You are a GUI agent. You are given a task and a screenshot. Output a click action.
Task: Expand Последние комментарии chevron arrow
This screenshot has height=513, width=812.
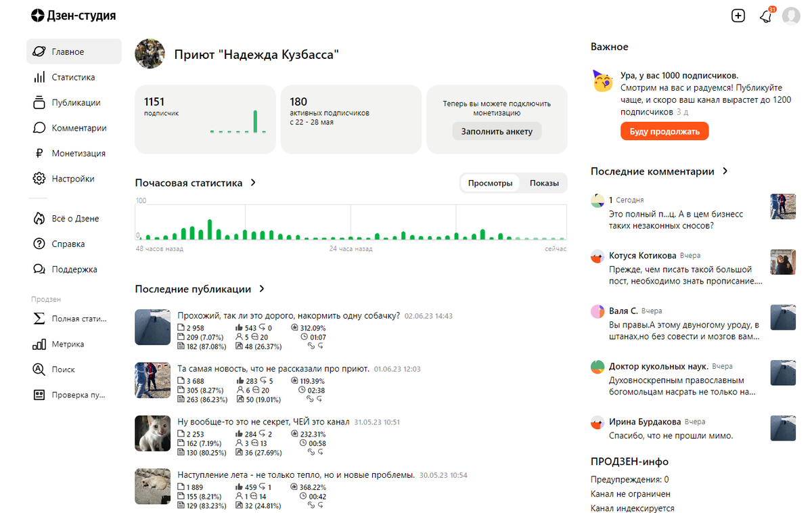pyautogui.click(x=725, y=171)
